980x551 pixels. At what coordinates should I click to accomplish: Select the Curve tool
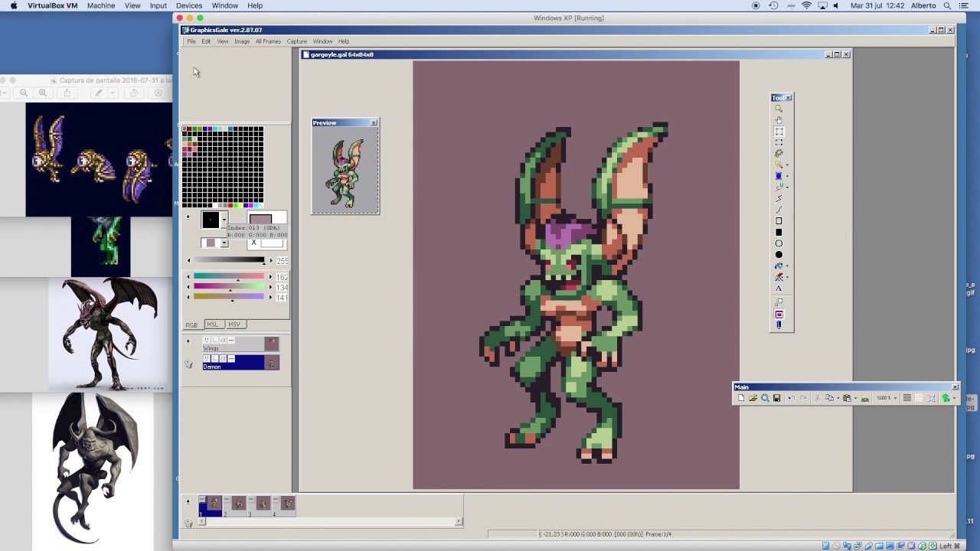point(779,210)
